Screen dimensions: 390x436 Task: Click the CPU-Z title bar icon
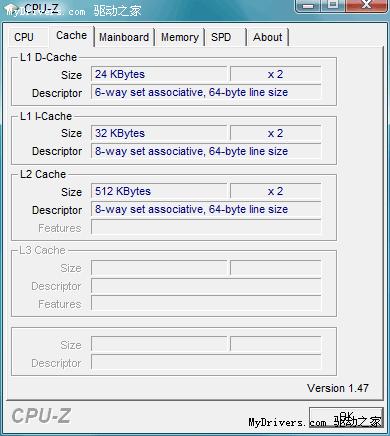[x=11, y=10]
